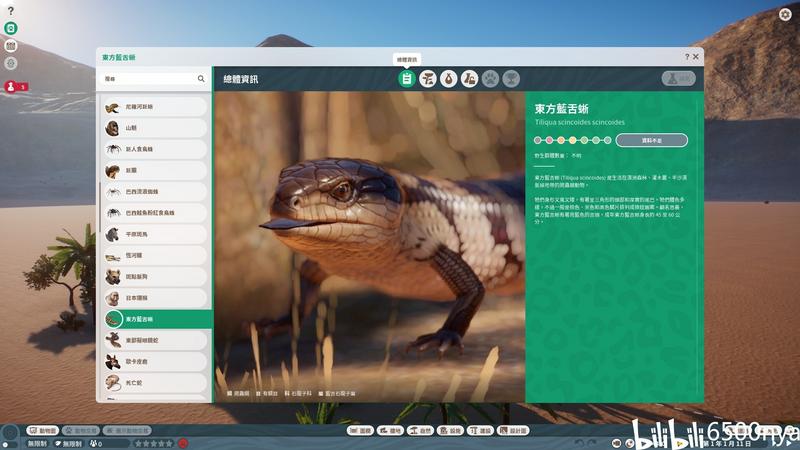Screen dimensions: 800x450
Task: Select the second spider entry in list
Action: 155,191
